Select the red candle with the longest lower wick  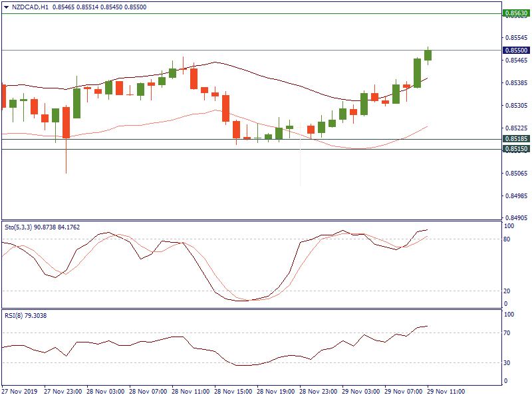click(66, 122)
